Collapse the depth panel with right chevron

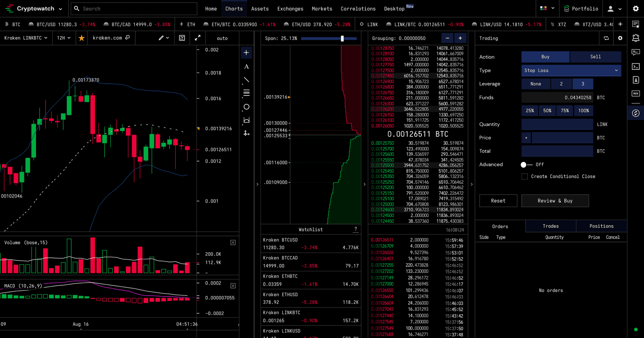pos(364,184)
